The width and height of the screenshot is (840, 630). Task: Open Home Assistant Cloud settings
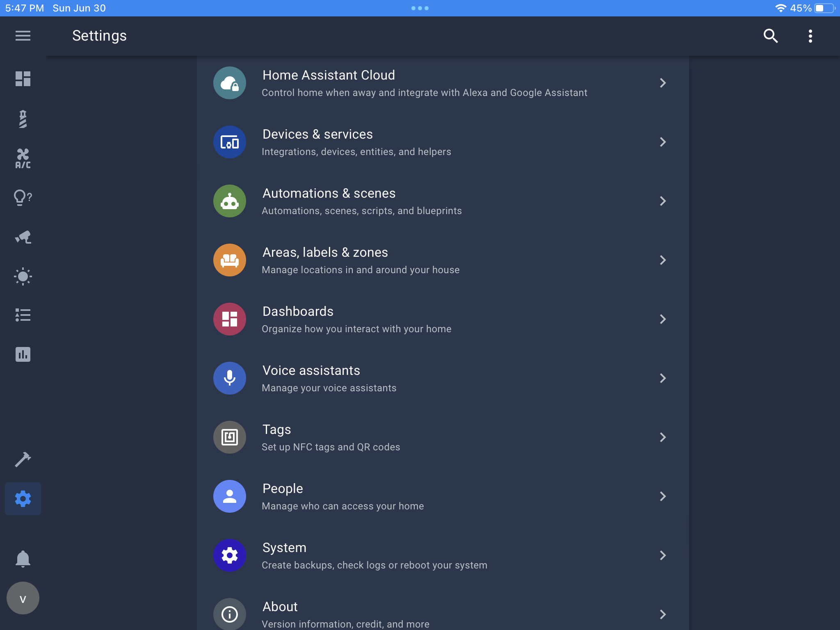pyautogui.click(x=410, y=83)
